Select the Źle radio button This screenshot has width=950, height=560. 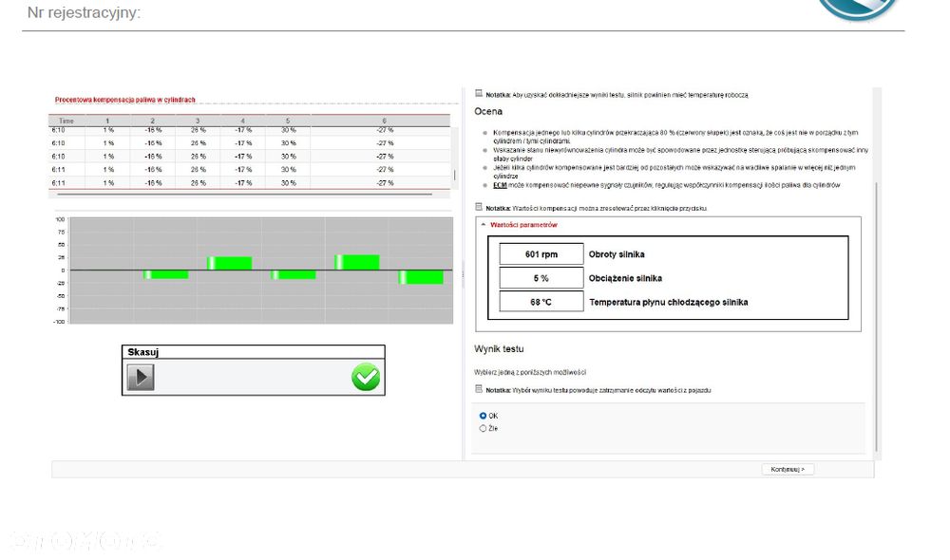coord(483,429)
